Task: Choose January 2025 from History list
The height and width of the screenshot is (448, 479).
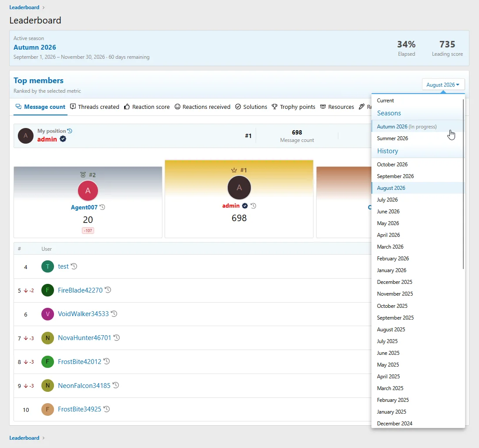Action: (x=417, y=412)
